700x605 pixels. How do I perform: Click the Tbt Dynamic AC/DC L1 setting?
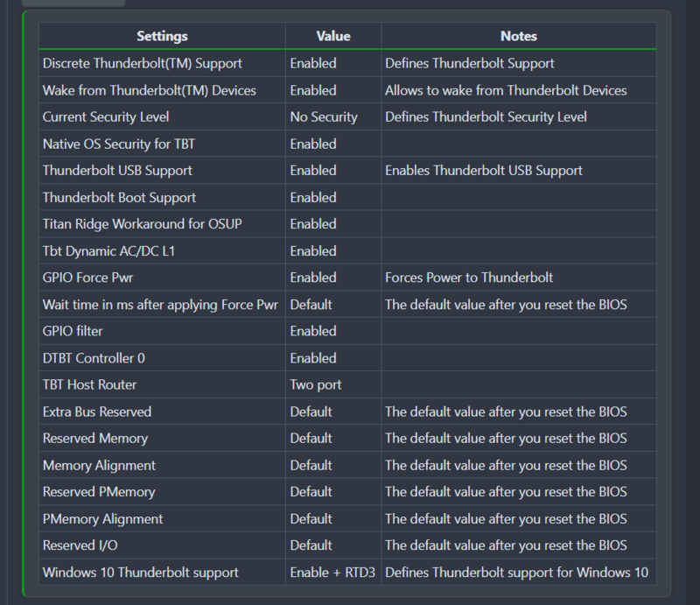(108, 250)
